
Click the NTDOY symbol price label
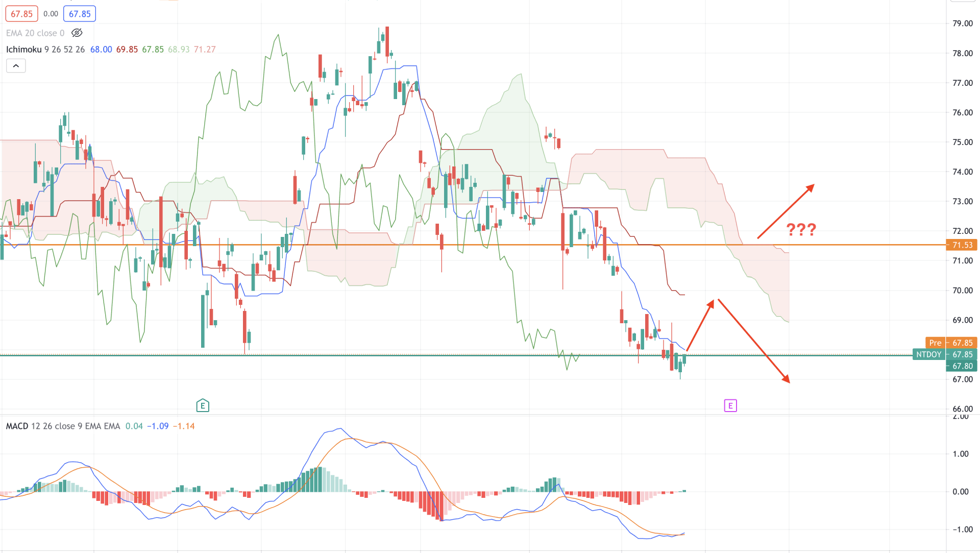coord(928,354)
